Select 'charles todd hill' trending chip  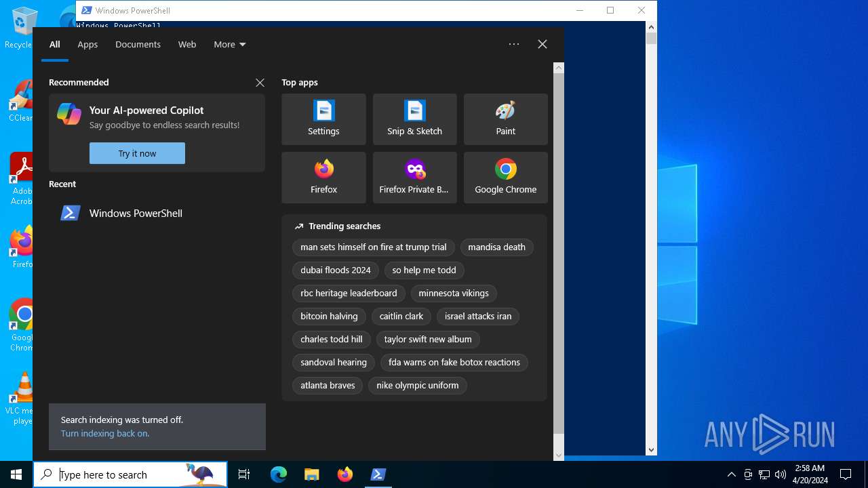click(332, 340)
